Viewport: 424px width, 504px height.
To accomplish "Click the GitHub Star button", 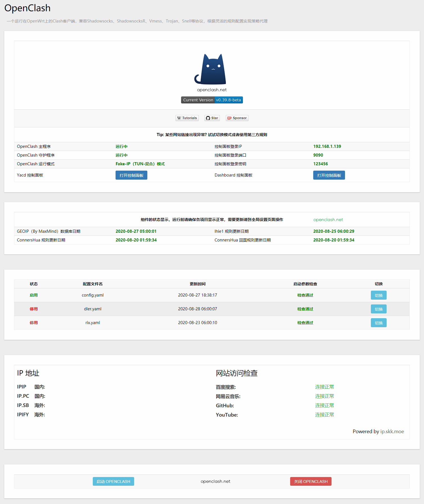I will 212,118.
